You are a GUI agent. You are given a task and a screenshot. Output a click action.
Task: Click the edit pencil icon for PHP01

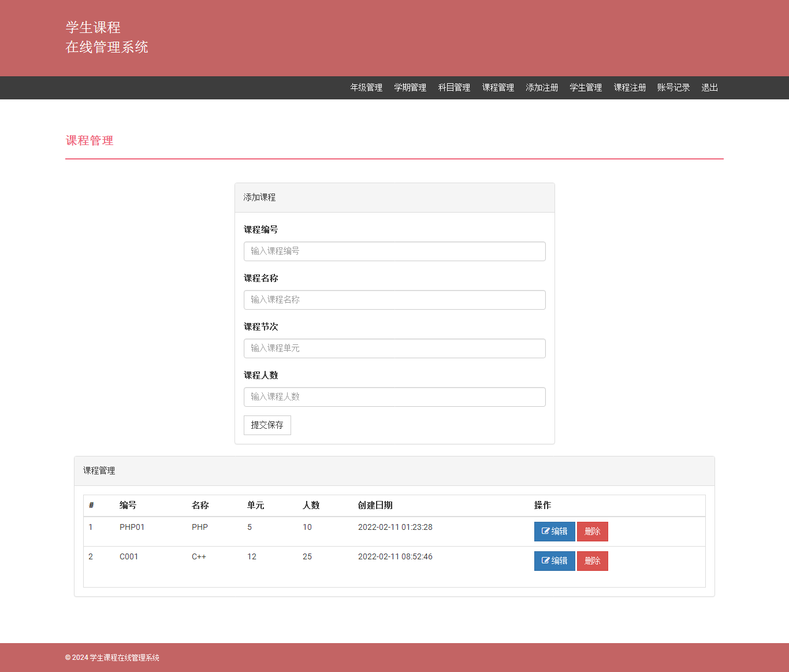pyautogui.click(x=545, y=531)
